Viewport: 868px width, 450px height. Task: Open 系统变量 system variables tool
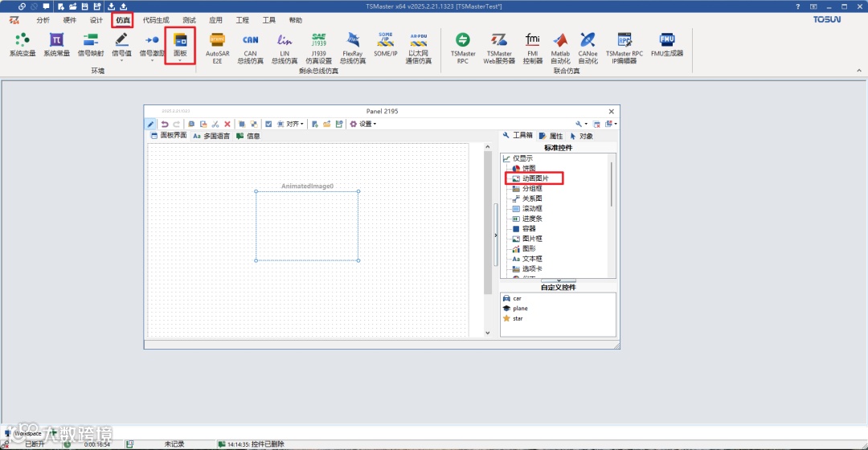[x=23, y=45]
